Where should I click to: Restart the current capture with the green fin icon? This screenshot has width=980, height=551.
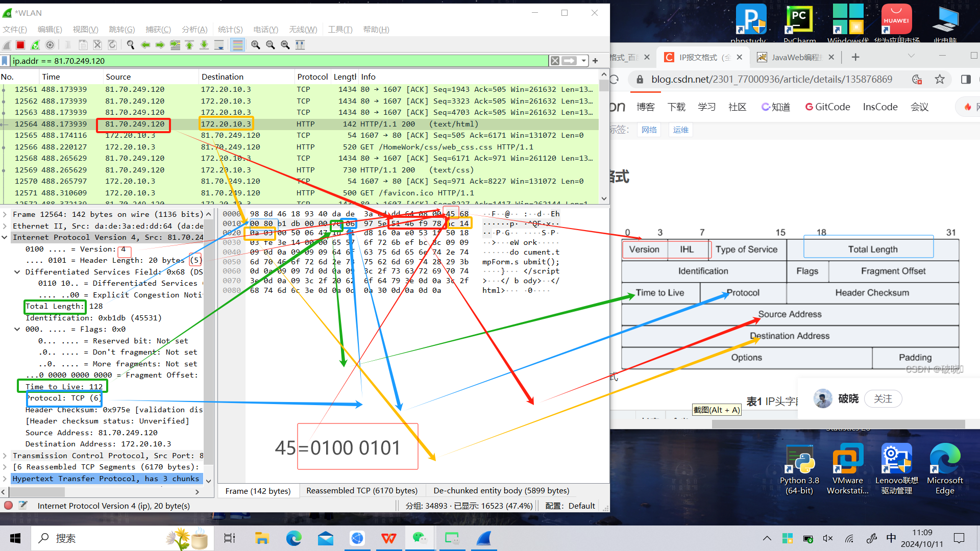(x=35, y=45)
